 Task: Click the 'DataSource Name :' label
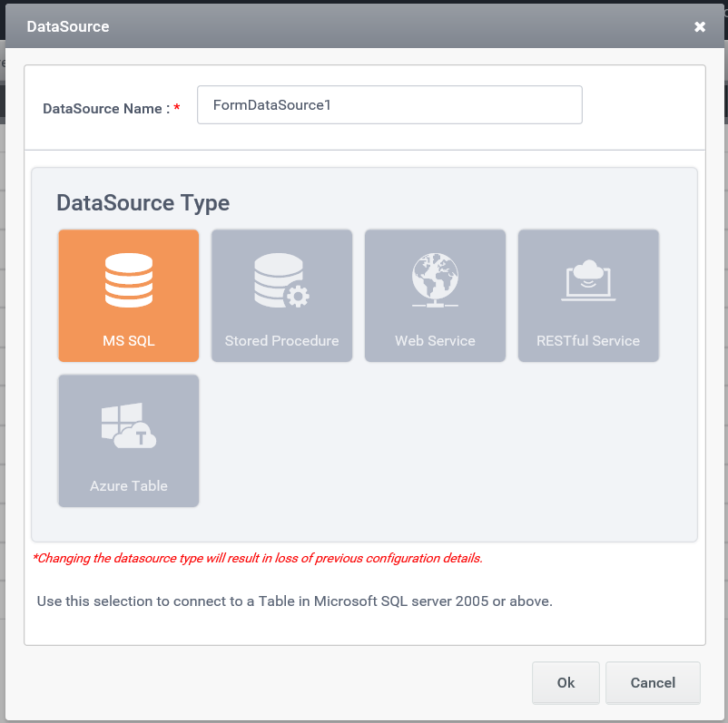[106, 109]
